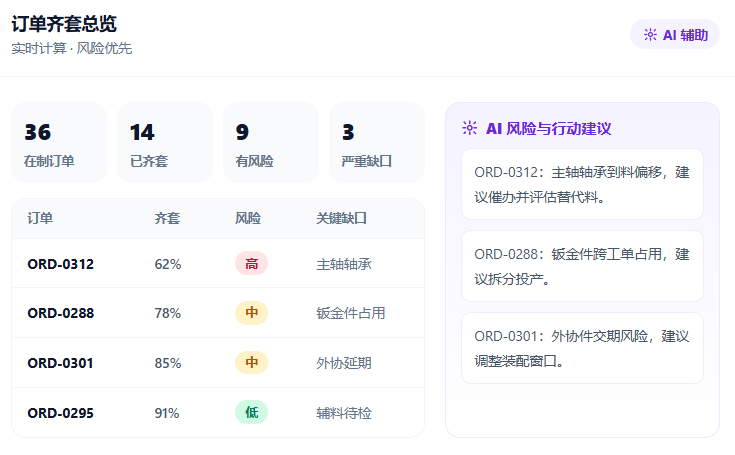Sort by the 风险 column header
This screenshot has width=735, height=455.
[248, 218]
